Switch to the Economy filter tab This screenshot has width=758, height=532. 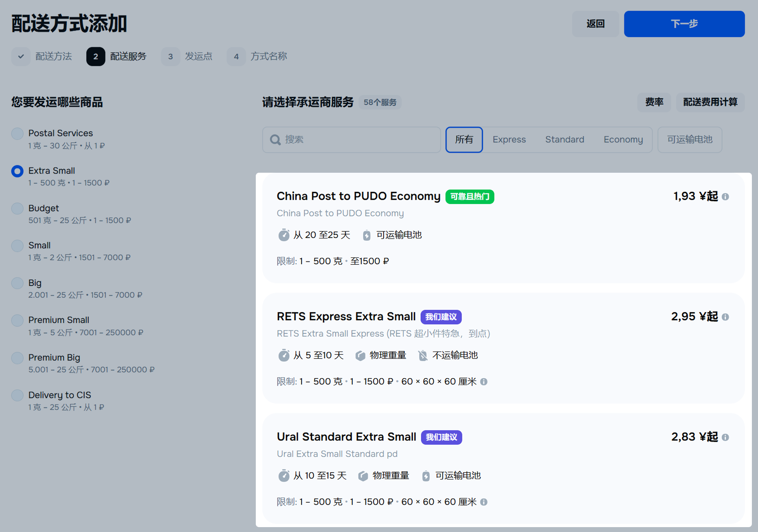(x=623, y=140)
